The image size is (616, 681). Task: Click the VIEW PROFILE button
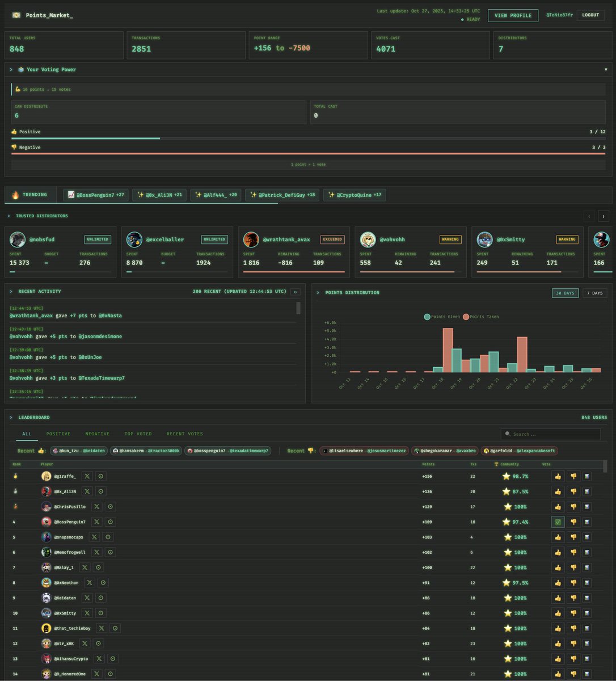(x=513, y=15)
